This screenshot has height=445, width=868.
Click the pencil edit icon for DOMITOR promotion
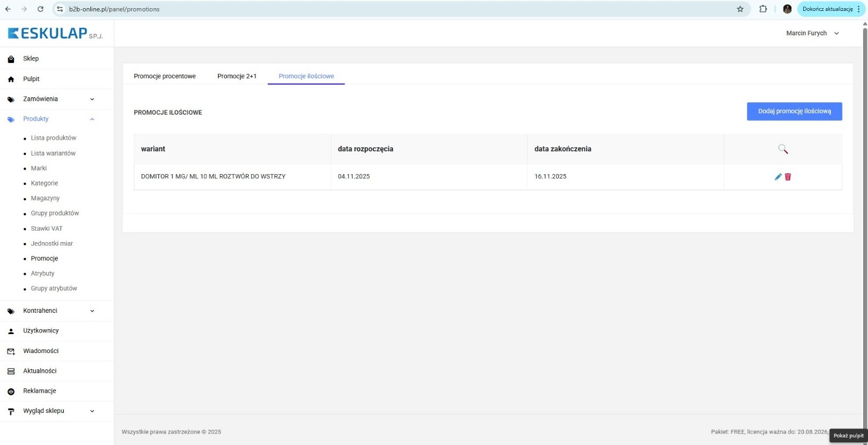click(x=778, y=177)
